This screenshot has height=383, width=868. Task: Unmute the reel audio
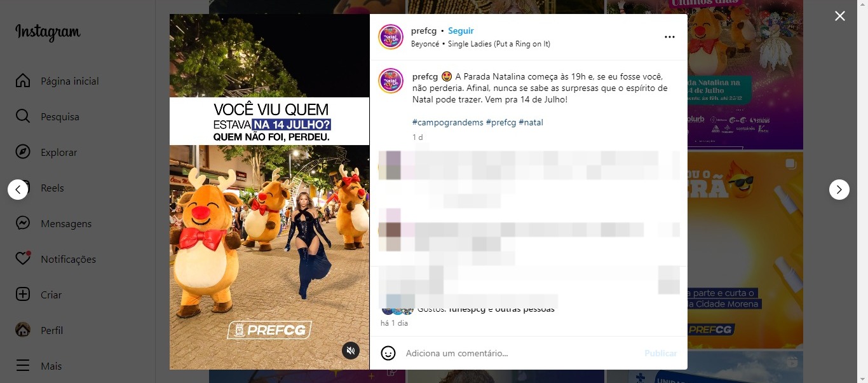[351, 351]
